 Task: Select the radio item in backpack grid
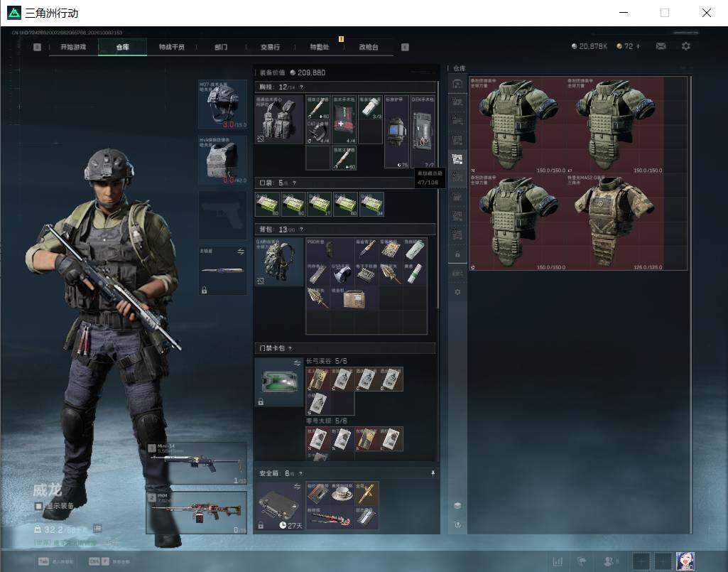(x=354, y=298)
